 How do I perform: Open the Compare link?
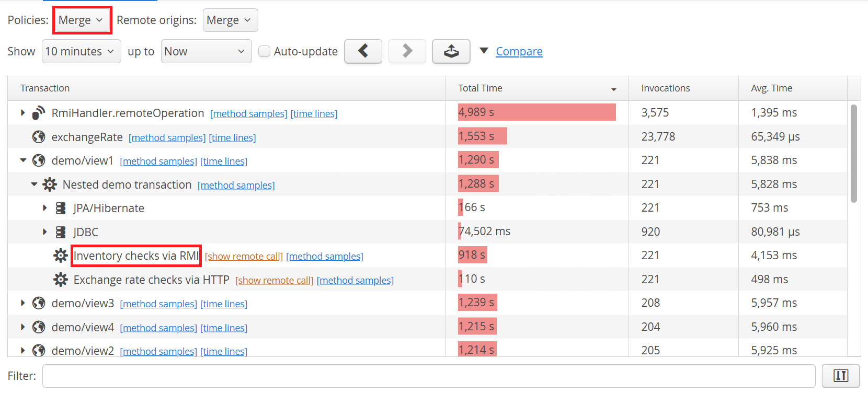(519, 51)
